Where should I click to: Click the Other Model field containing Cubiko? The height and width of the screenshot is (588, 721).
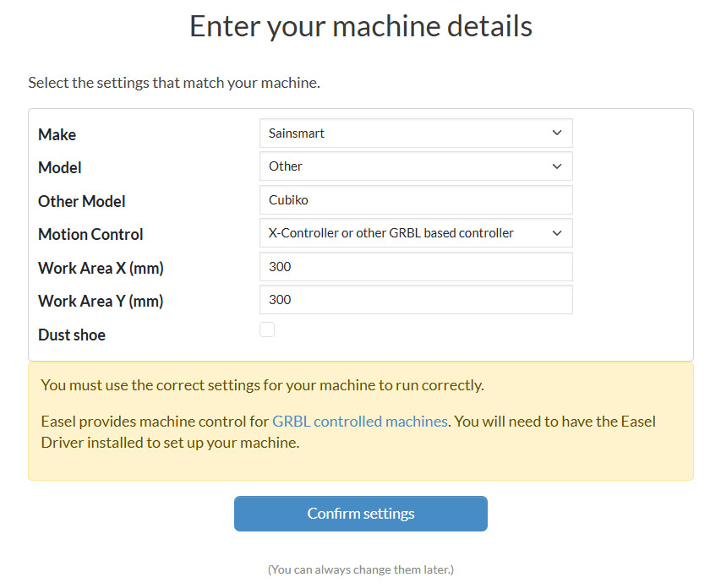click(416, 200)
